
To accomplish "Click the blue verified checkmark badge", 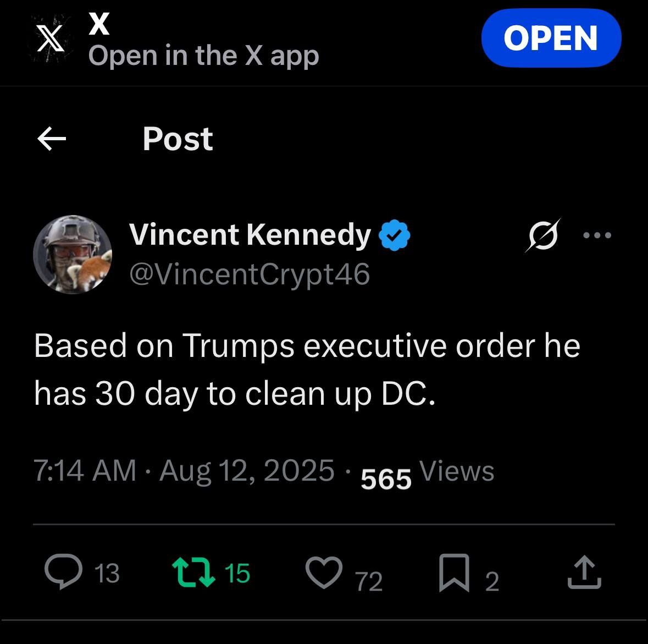I will 395,235.
